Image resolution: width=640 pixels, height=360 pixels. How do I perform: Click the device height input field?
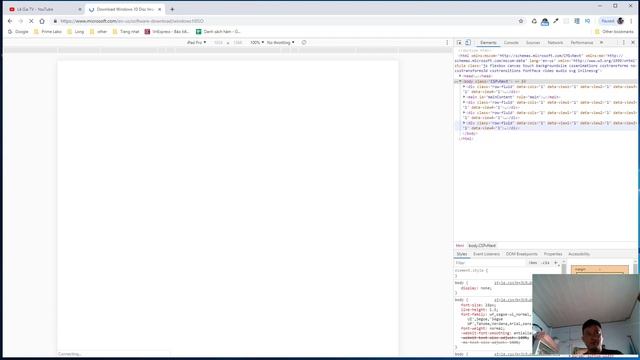[238, 42]
